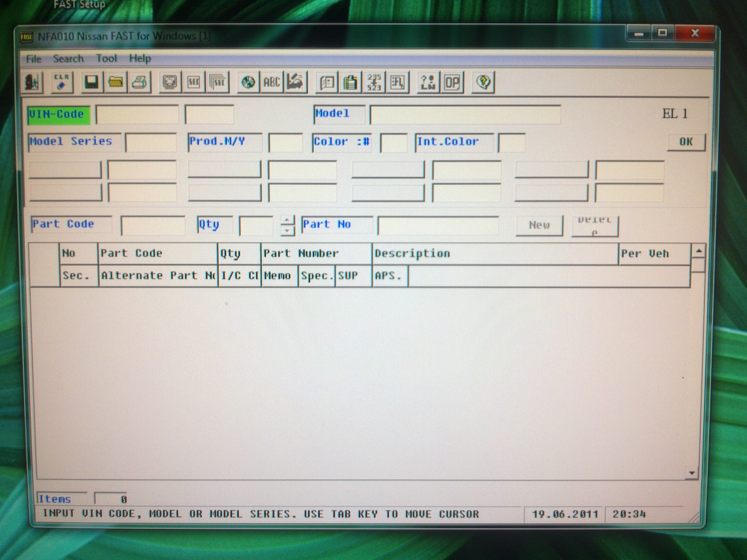The height and width of the screenshot is (560, 747).
Task: Click the second VIN-Code input field
Action: (x=210, y=115)
